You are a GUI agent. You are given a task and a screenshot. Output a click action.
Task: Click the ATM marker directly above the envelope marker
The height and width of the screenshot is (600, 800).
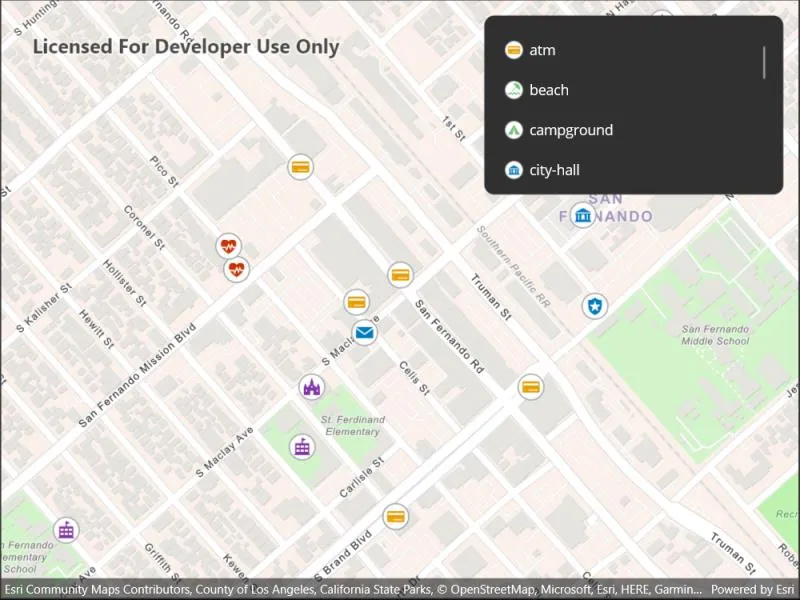pos(356,302)
